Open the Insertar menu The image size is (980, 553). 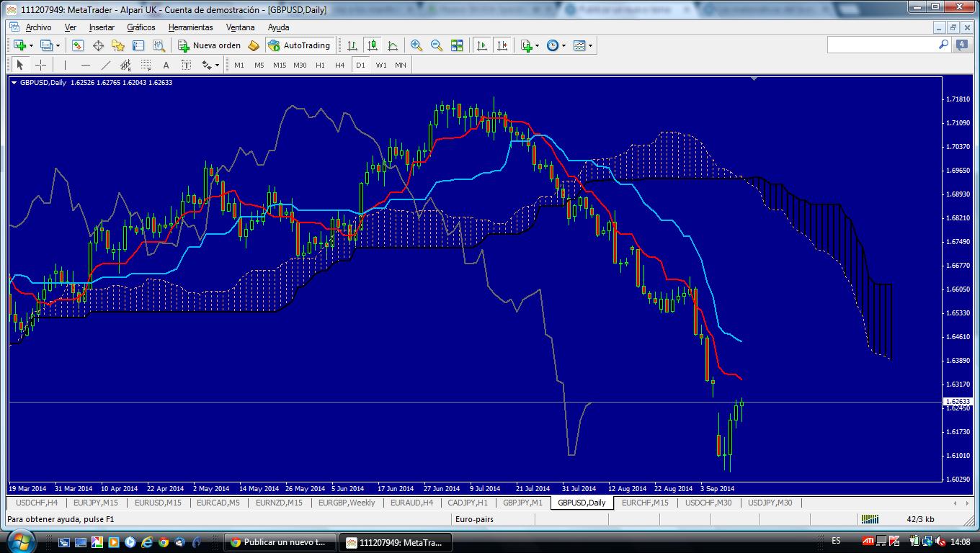click(102, 27)
